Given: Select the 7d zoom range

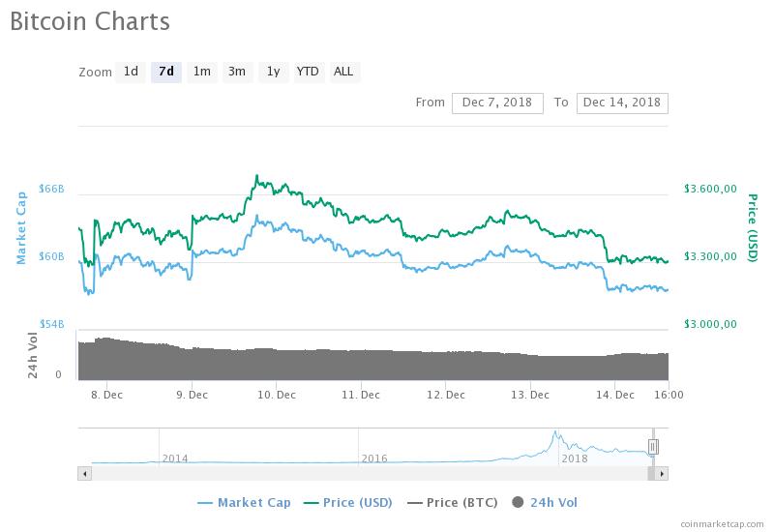Looking at the screenshot, I should point(166,72).
